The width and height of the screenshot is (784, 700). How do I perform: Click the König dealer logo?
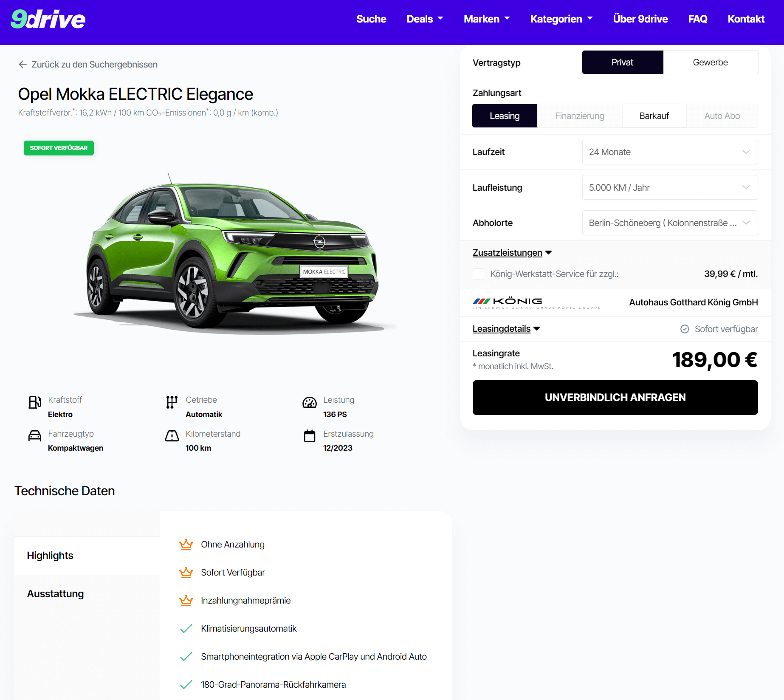pos(536,303)
